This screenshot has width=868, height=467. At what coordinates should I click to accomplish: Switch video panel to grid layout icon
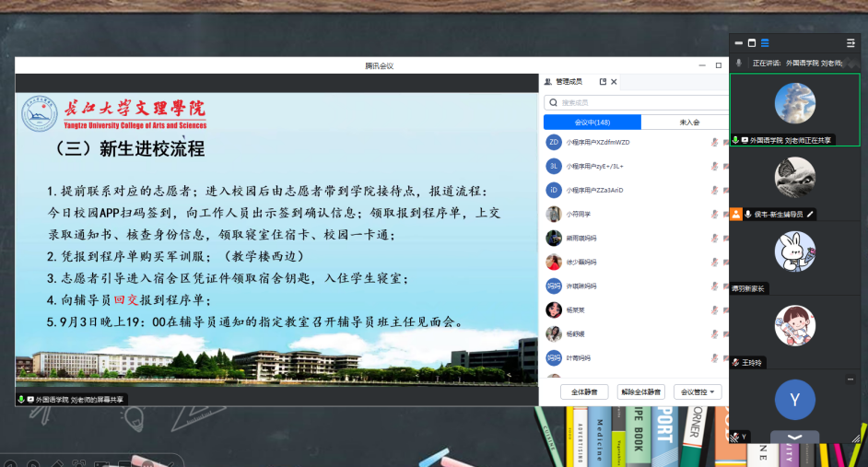(764, 43)
